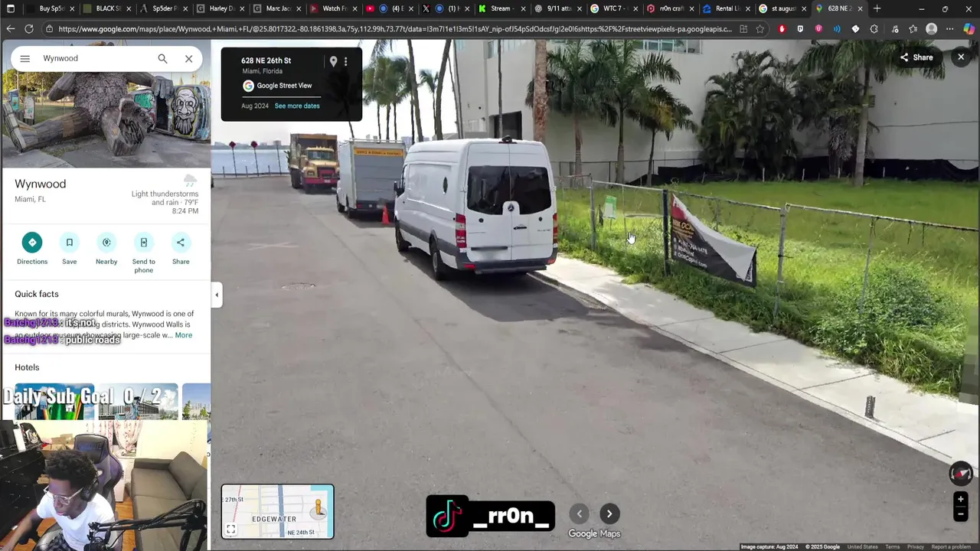Open a new browser tab
This screenshot has height=551, width=980.
[877, 8]
